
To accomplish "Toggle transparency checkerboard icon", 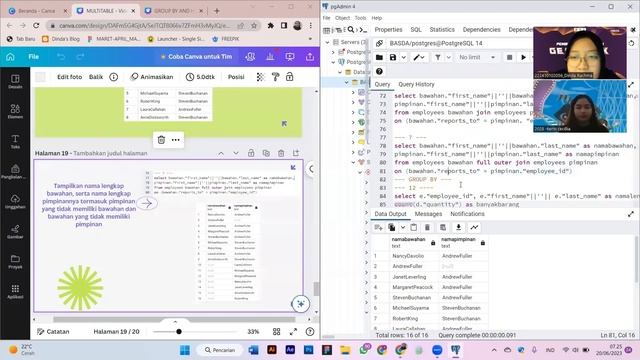I will 260,77.
